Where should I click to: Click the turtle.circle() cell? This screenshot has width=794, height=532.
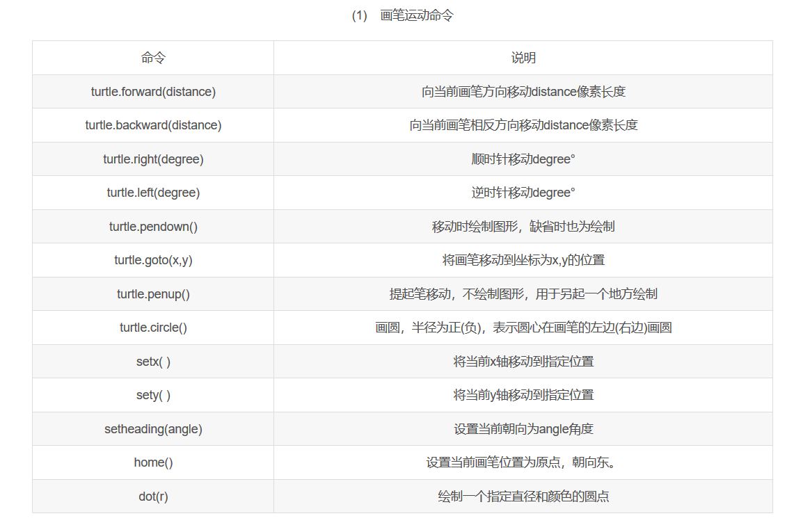153,328
